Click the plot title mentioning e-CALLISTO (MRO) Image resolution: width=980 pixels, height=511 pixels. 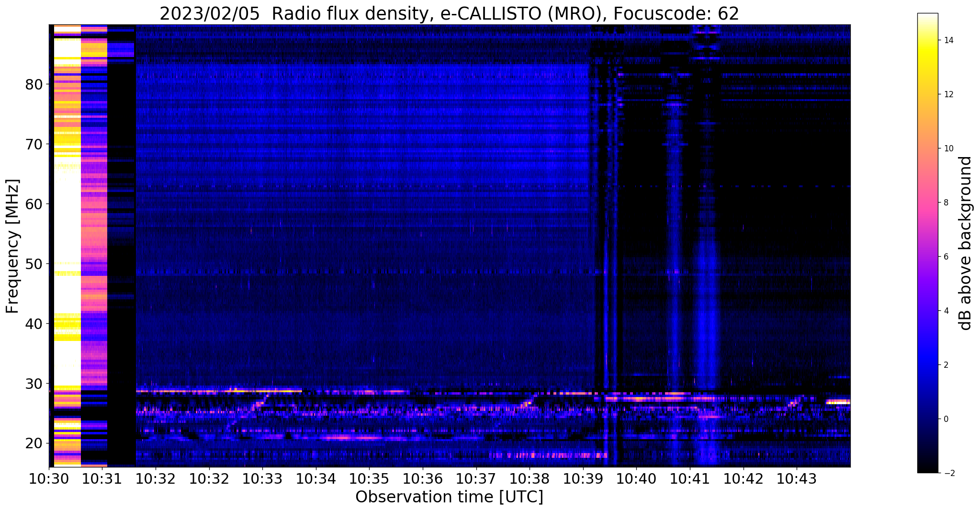point(449,14)
